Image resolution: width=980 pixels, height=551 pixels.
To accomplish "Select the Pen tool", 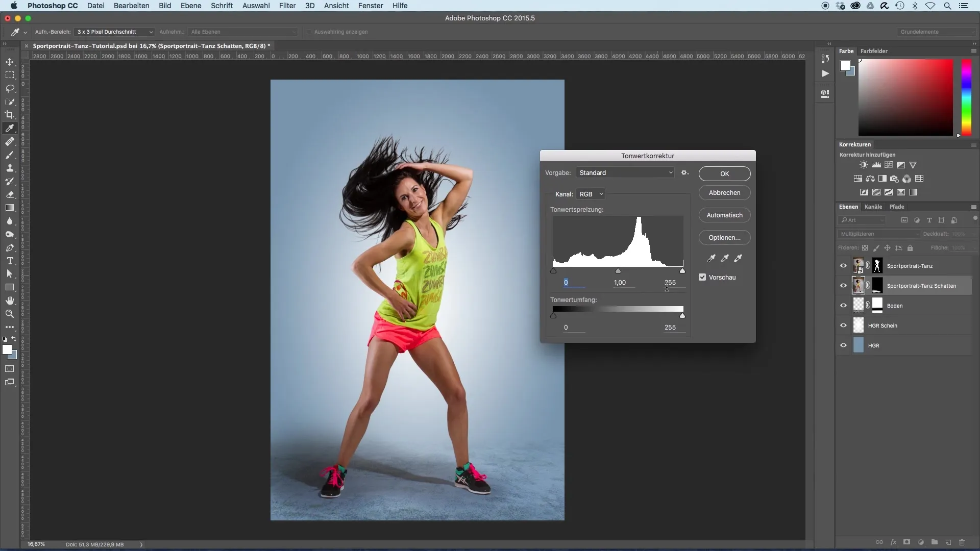I will tap(10, 247).
